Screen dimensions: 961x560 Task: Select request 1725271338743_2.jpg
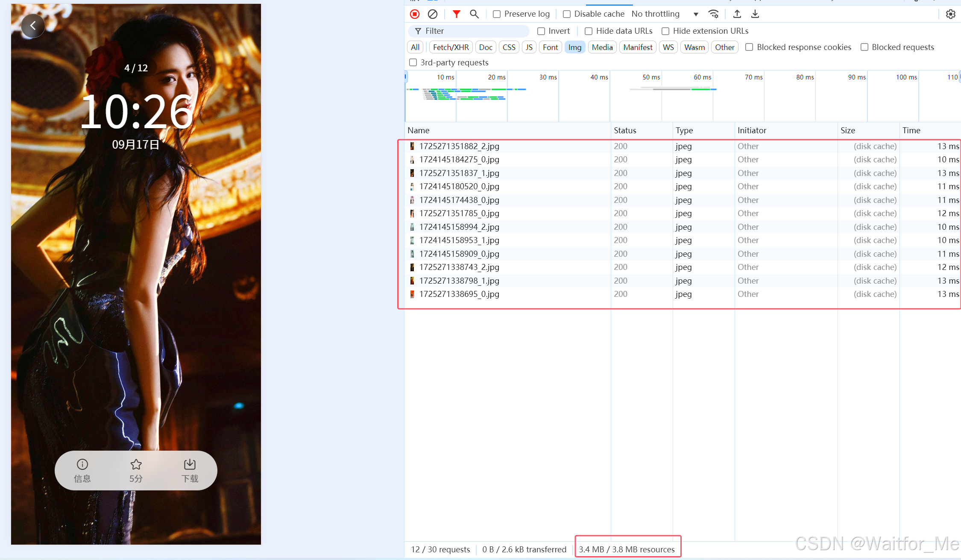(683, 267)
